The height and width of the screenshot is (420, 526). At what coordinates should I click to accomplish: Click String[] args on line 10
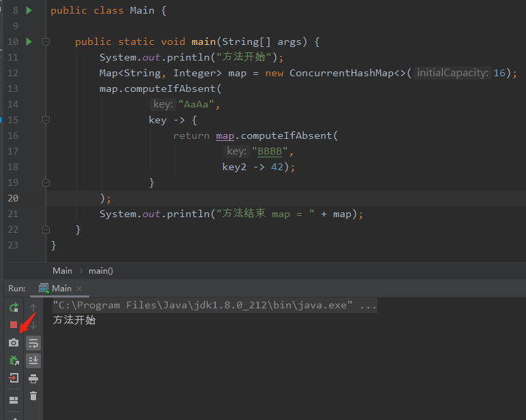click(x=262, y=42)
